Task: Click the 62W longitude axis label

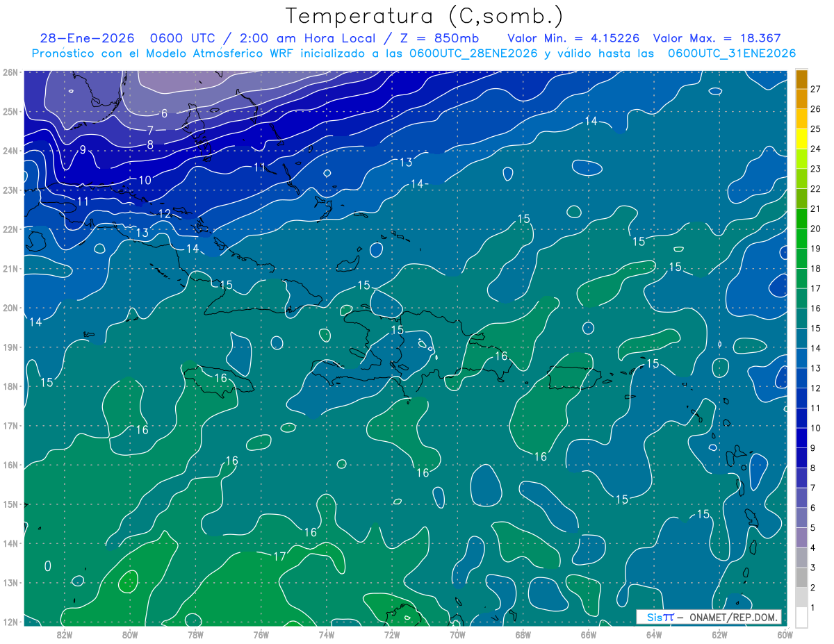Action: point(719,634)
